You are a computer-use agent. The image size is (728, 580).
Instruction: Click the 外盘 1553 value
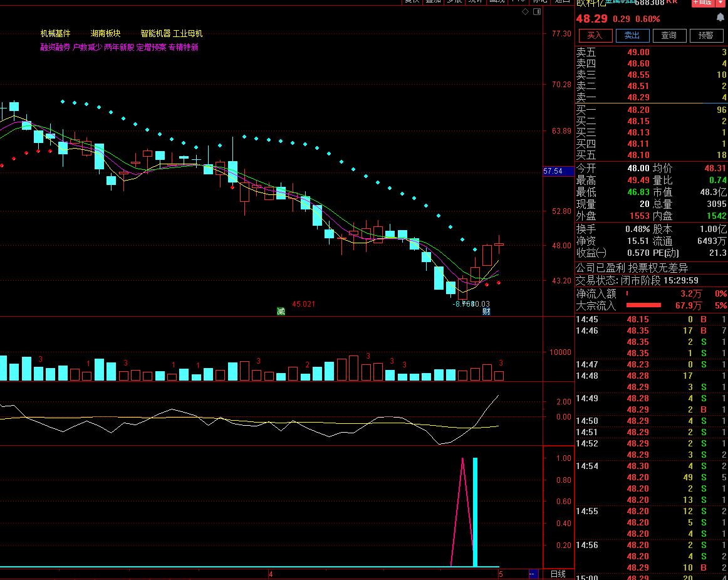point(639,216)
